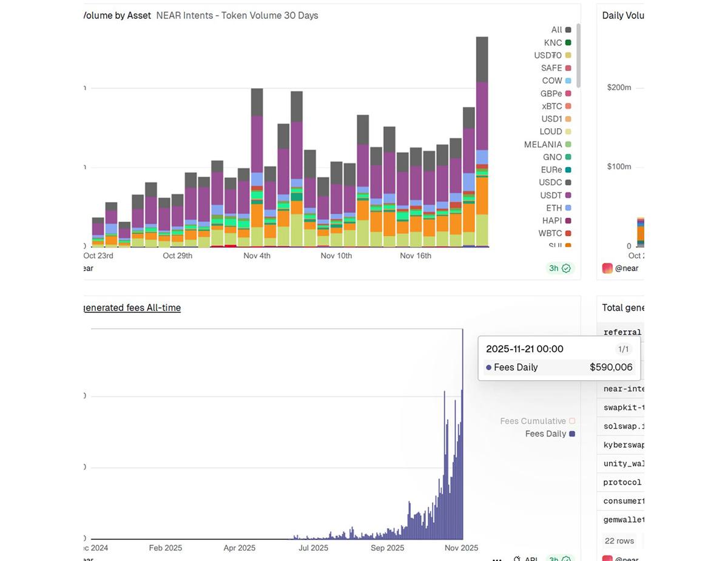Click the '2025-11-21 00:00' tooltip date
The image size is (728, 561).
525,349
